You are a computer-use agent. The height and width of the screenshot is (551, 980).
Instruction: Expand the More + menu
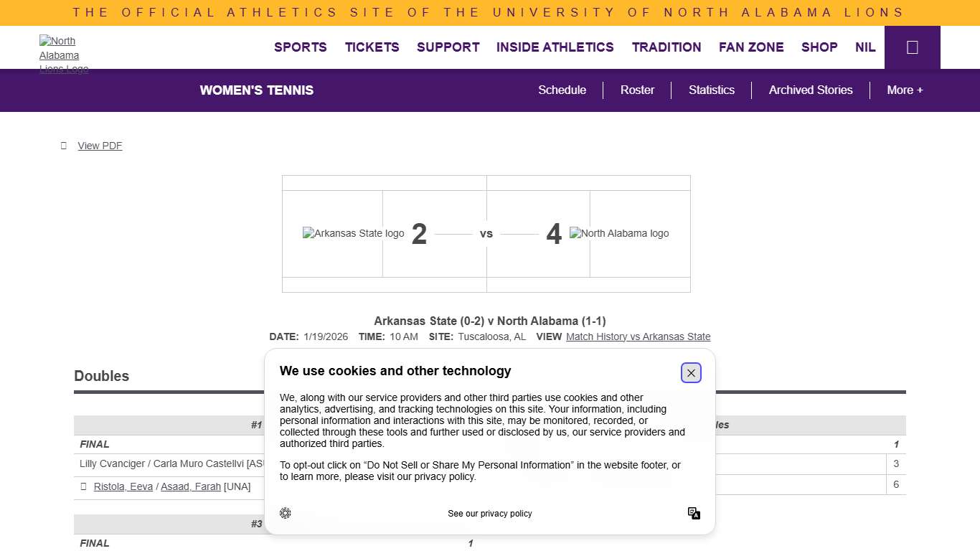pyautogui.click(x=905, y=90)
